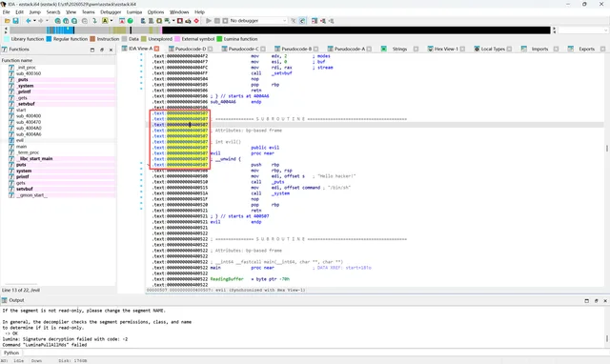This screenshot has height=364, width=610.
Task: Click the Function name column header
Action: [x=58, y=60]
